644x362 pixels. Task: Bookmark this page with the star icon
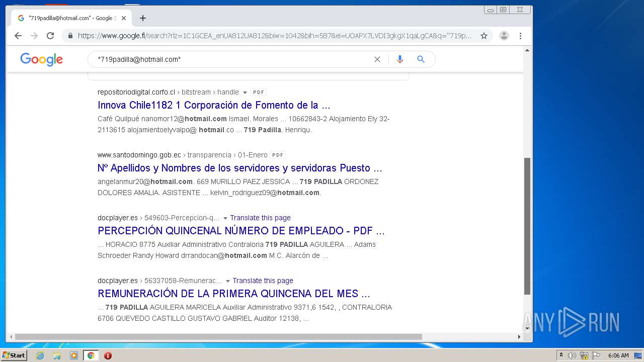484,36
